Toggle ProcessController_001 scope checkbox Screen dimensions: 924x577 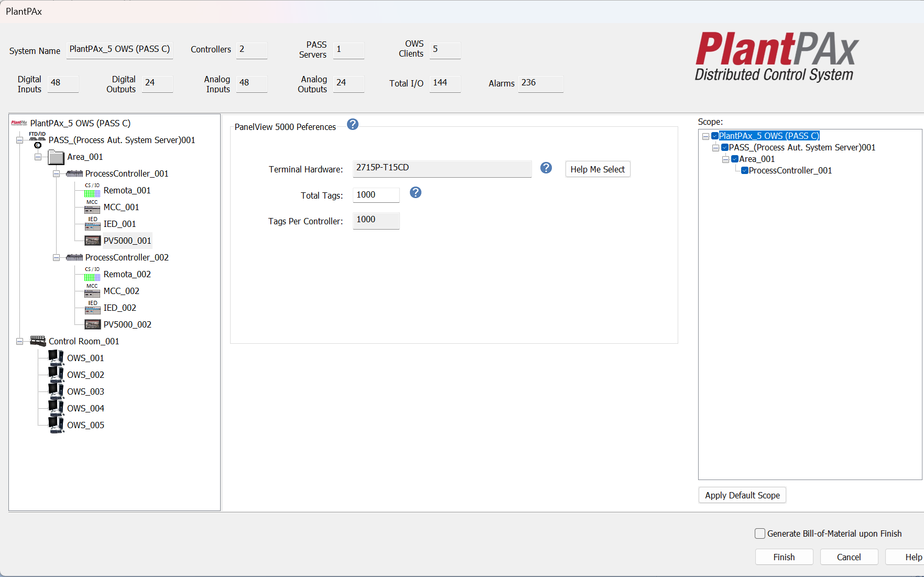pos(745,170)
